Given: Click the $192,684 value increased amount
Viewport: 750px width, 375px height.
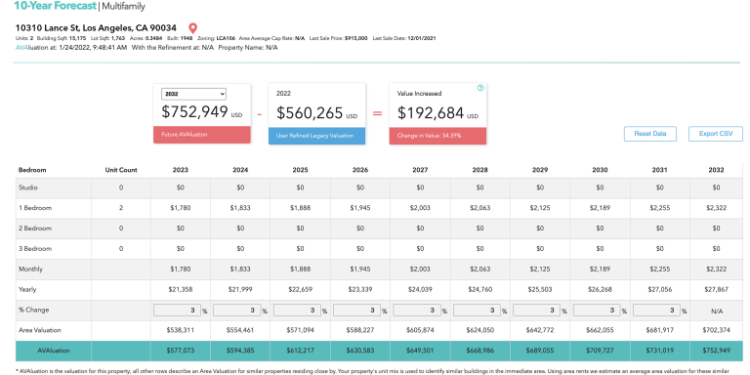Looking at the screenshot, I should pos(430,113).
